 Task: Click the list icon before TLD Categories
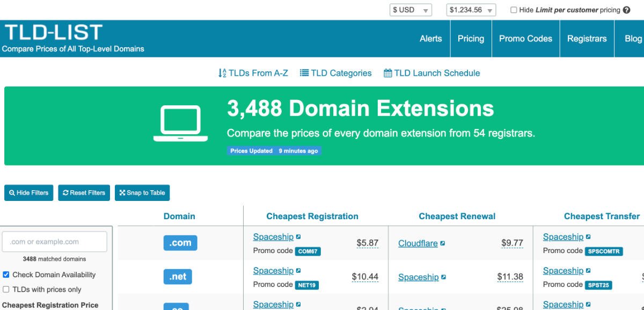click(304, 73)
